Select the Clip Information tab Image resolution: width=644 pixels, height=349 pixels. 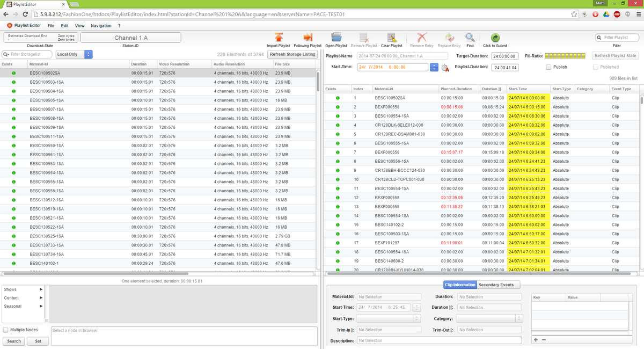click(460, 285)
